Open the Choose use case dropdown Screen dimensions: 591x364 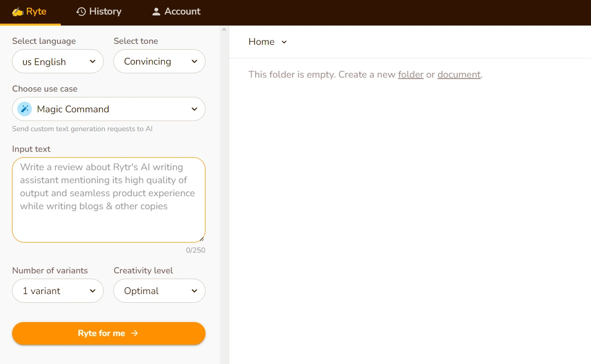tap(109, 109)
